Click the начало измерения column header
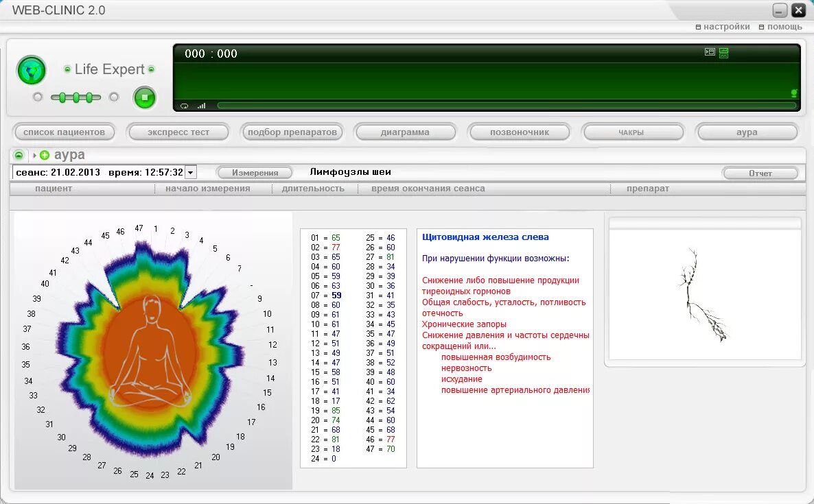Image resolution: width=814 pixels, height=504 pixels. pos(208,189)
